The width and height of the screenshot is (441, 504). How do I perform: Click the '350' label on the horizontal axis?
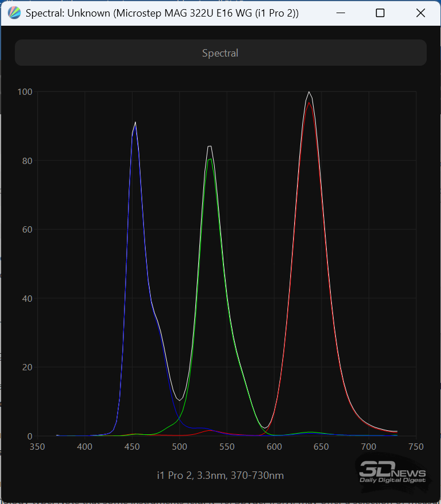coord(37,446)
